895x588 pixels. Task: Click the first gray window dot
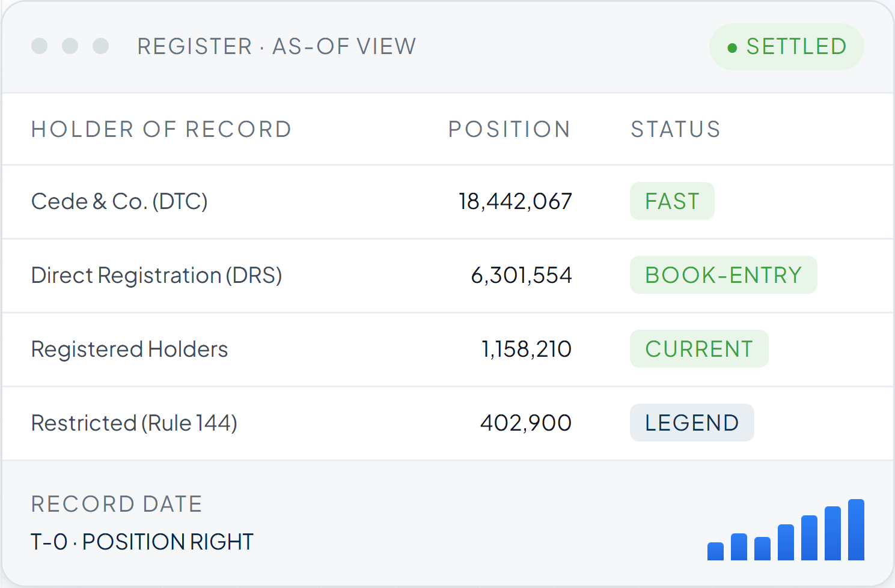pyautogui.click(x=40, y=46)
